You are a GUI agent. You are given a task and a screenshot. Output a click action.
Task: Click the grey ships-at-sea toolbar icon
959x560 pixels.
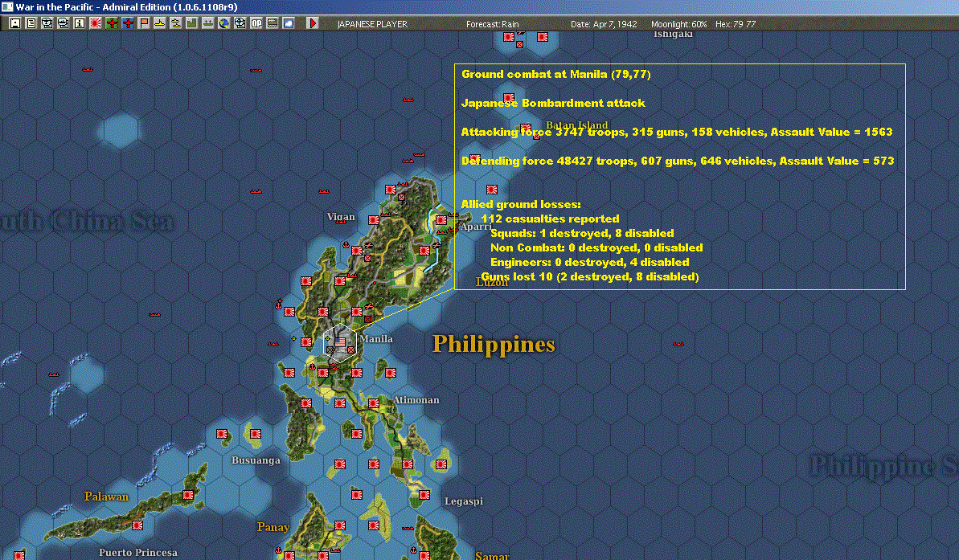pyautogui.click(x=208, y=23)
